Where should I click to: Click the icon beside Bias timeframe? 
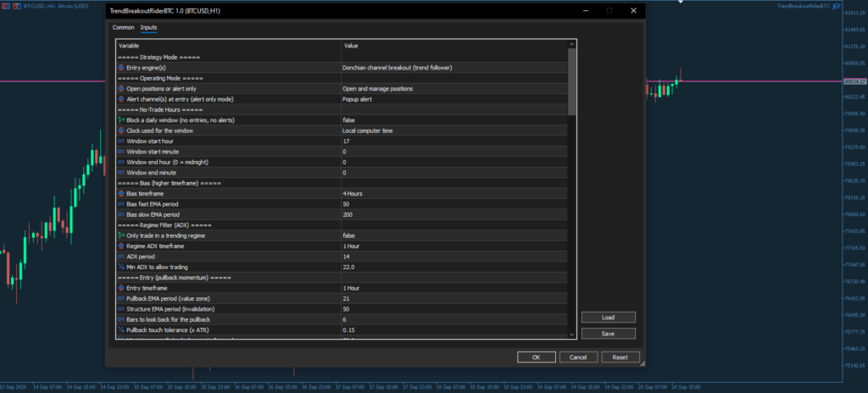coord(121,194)
